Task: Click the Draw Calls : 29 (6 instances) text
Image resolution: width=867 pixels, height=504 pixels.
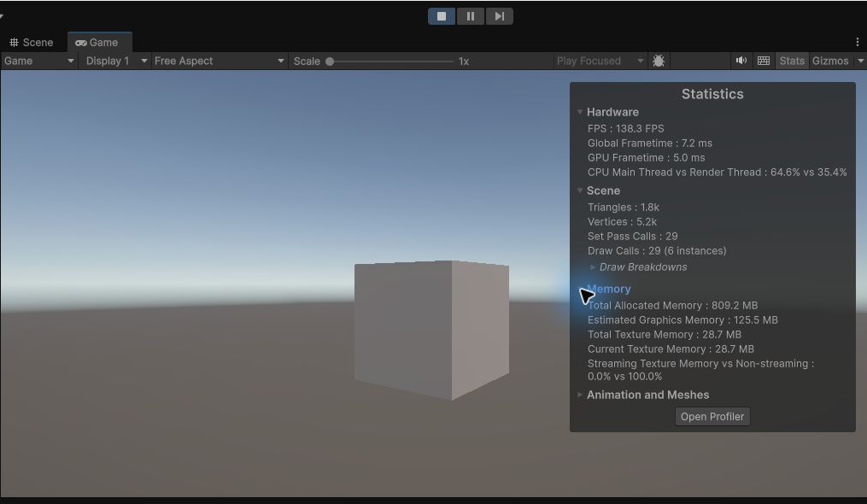Action: click(x=656, y=250)
